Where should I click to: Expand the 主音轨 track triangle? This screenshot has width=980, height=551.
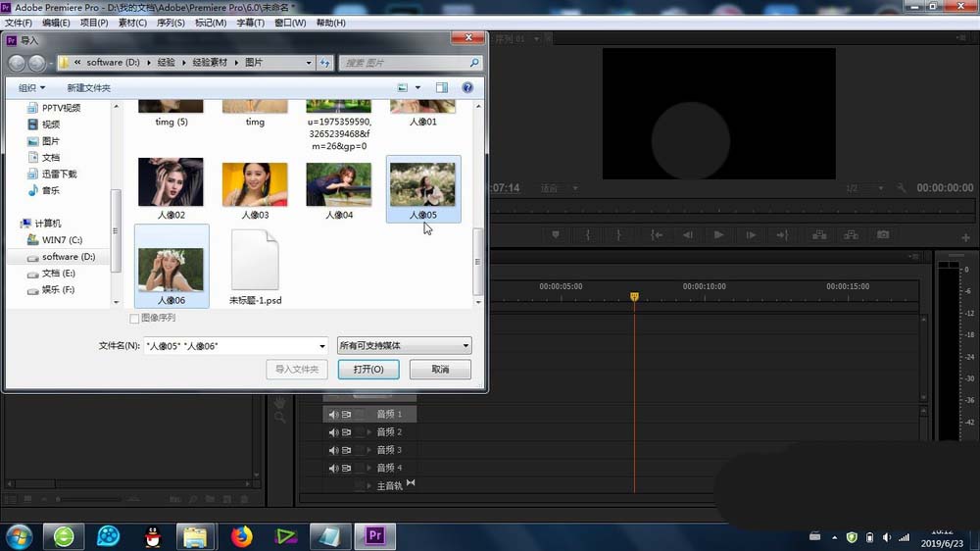pyautogui.click(x=369, y=486)
